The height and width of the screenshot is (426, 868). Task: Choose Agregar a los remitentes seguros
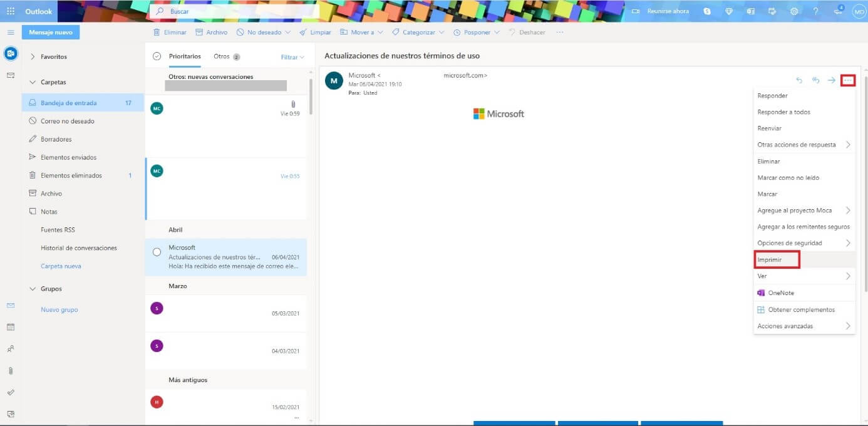coord(804,227)
